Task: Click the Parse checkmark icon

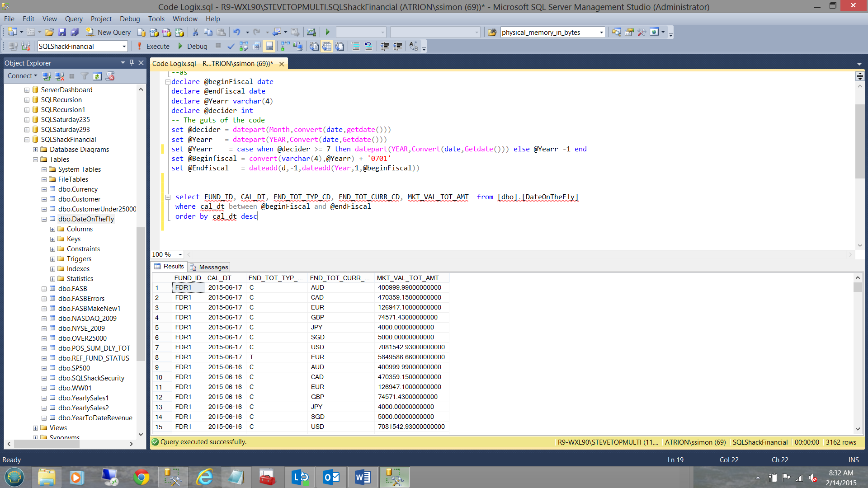Action: [231, 46]
